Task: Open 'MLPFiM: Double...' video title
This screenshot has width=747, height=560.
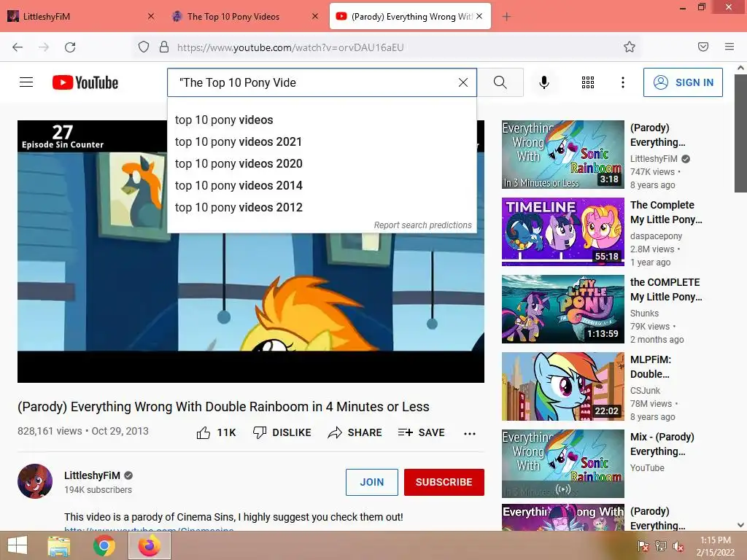Action: [651, 367]
